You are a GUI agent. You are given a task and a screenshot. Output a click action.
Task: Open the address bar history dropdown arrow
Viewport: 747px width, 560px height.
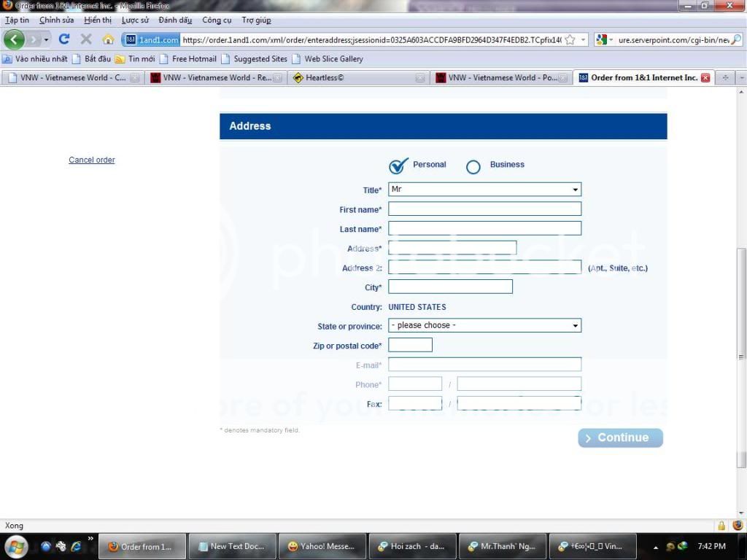(584, 40)
